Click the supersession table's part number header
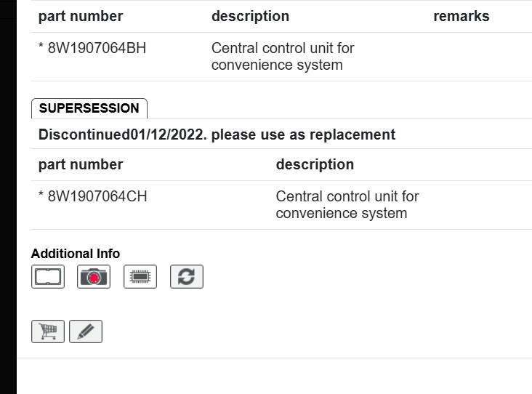Viewport: 532px width, 394px height. point(81,164)
